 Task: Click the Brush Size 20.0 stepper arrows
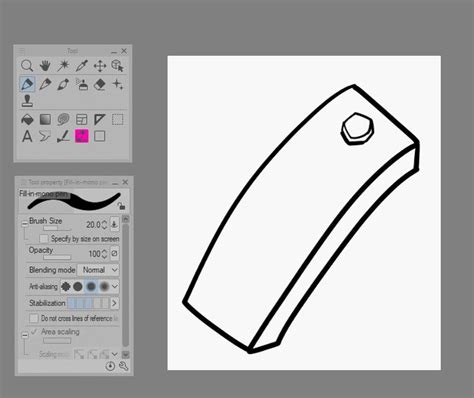(x=104, y=224)
